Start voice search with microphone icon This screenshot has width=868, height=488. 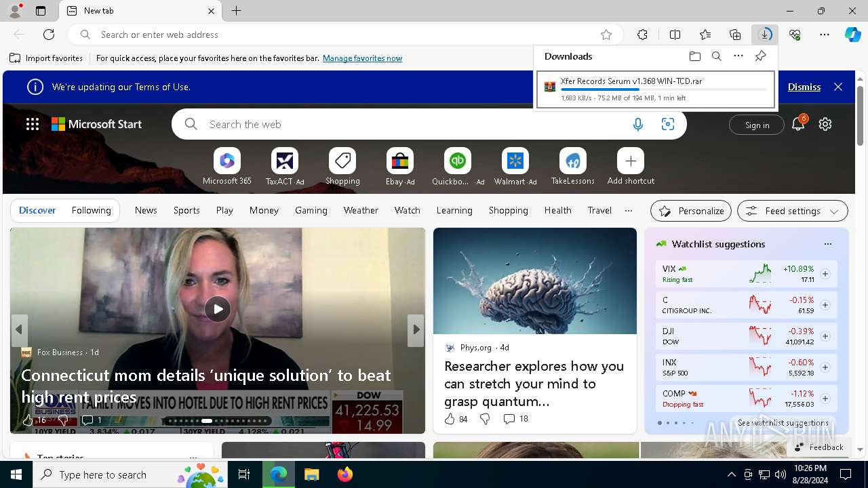click(637, 124)
